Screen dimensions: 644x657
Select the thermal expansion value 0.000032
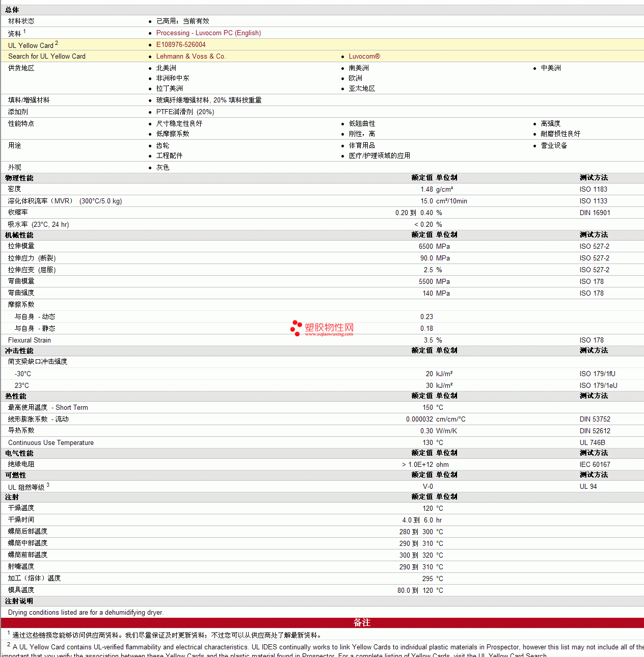tap(420, 419)
